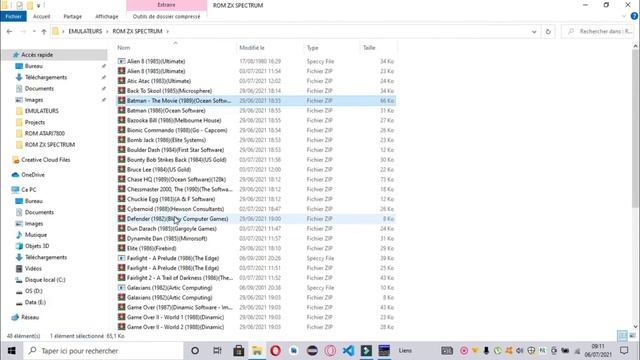The width and height of the screenshot is (640, 360).
Task: Select Back To Skool (1985)(Microsphere) file
Action: coord(169,91)
